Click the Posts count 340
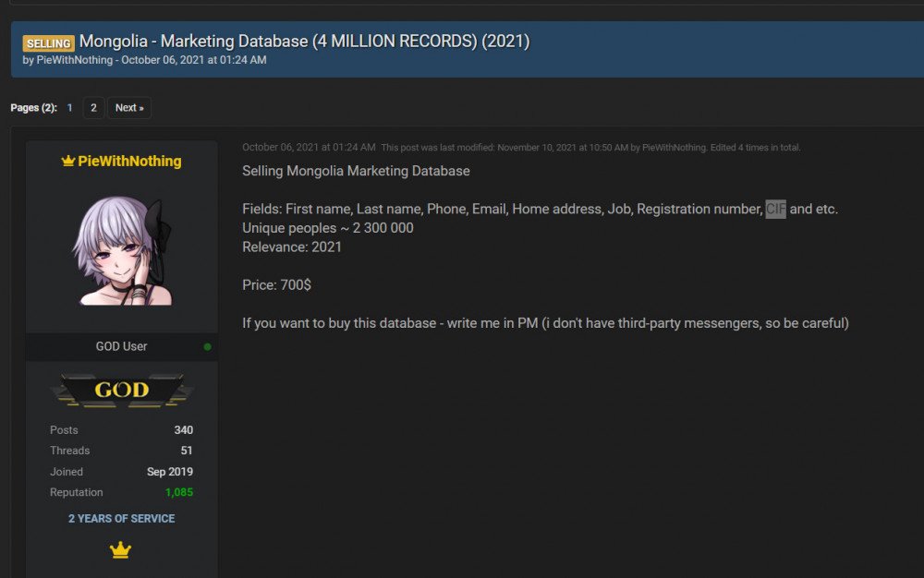 183,430
